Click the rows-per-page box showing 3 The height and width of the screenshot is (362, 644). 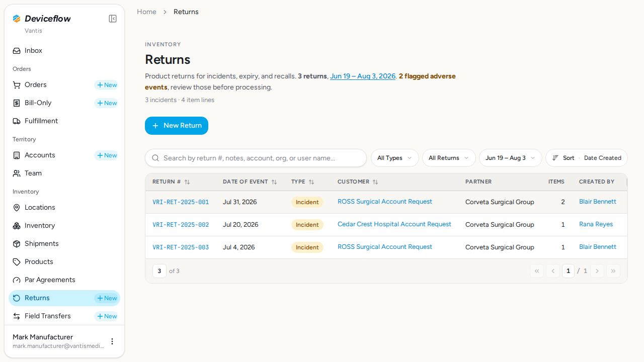[159, 271]
